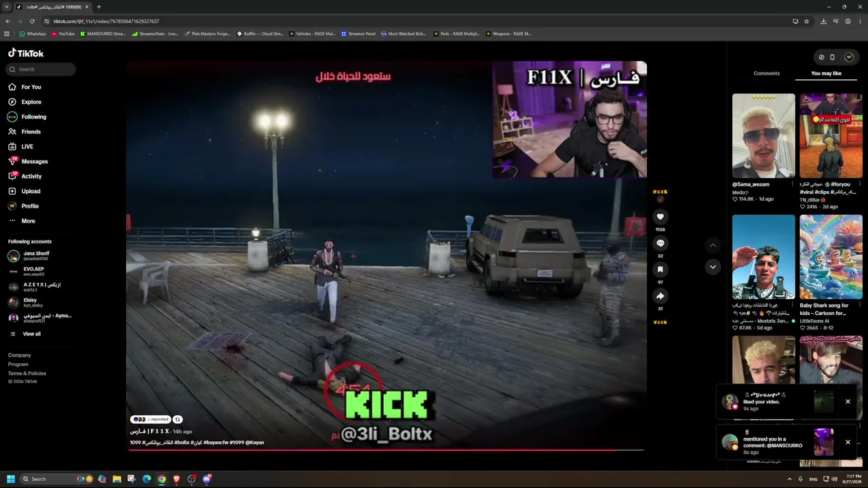Image resolution: width=868 pixels, height=488 pixels.
Task: Open the @Sama_wesam recommended video
Action: click(x=764, y=136)
